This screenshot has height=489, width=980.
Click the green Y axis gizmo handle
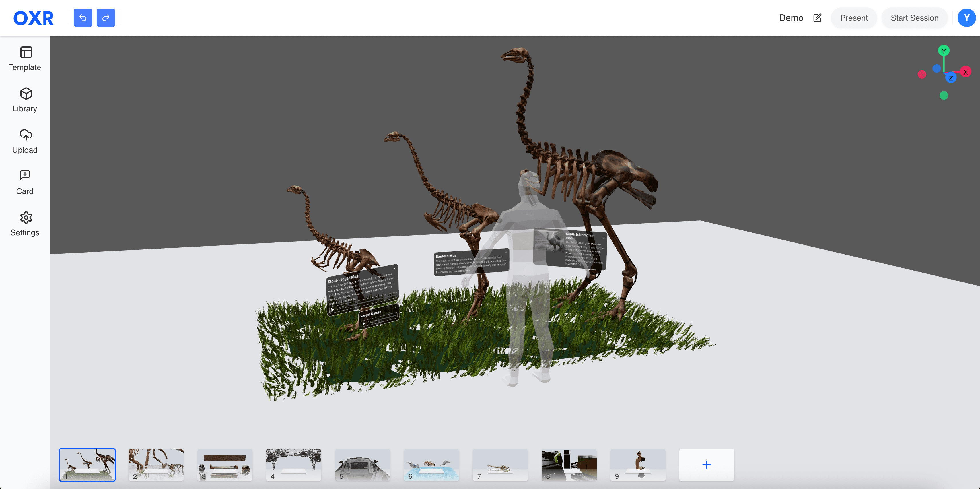tap(944, 51)
